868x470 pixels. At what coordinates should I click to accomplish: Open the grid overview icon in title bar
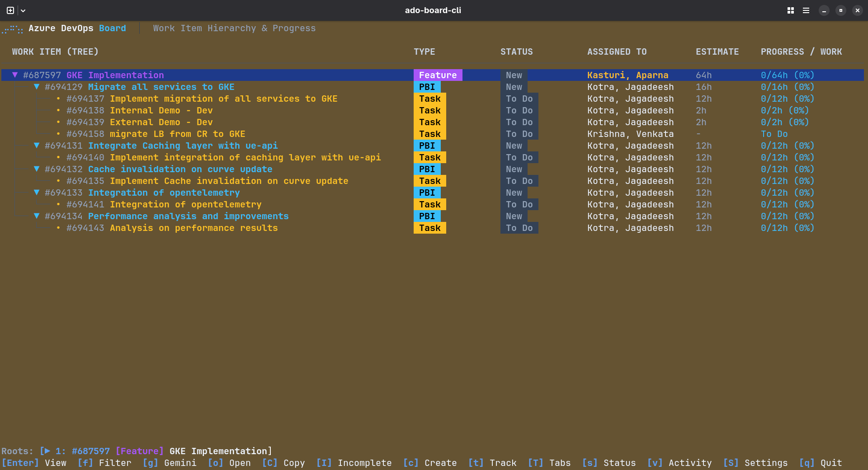pos(791,10)
